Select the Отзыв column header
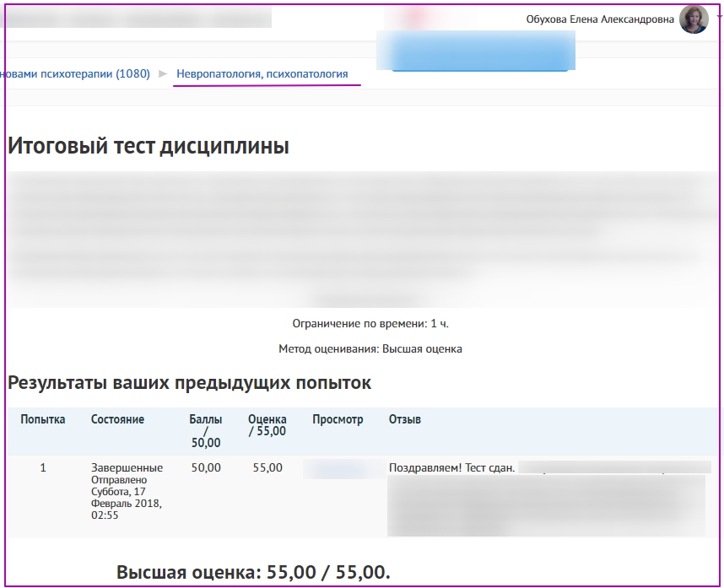The height and width of the screenshot is (588, 724). pos(404,419)
